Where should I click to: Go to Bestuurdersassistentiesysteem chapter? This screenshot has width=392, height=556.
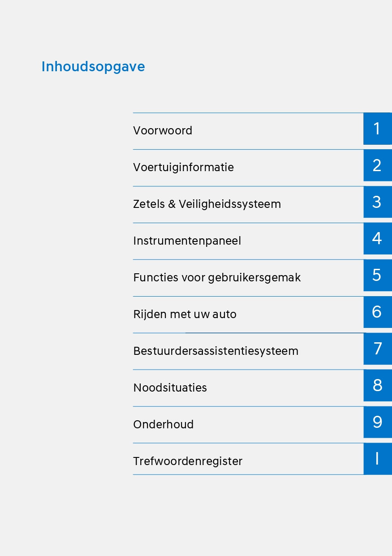click(215, 351)
